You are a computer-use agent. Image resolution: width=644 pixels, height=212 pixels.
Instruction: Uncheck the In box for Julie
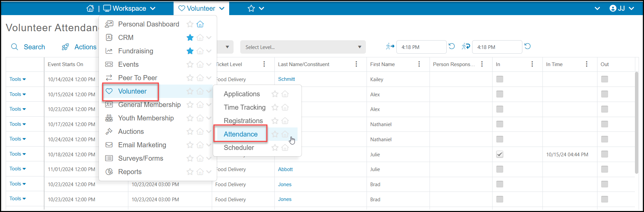coord(500,154)
